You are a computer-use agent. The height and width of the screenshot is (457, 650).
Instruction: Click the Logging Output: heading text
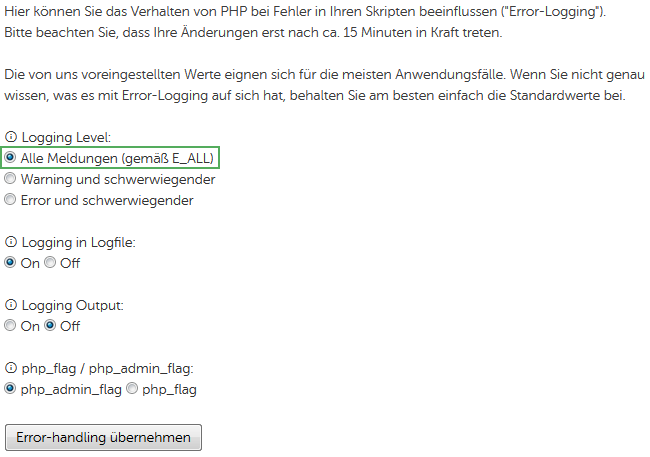point(73,305)
